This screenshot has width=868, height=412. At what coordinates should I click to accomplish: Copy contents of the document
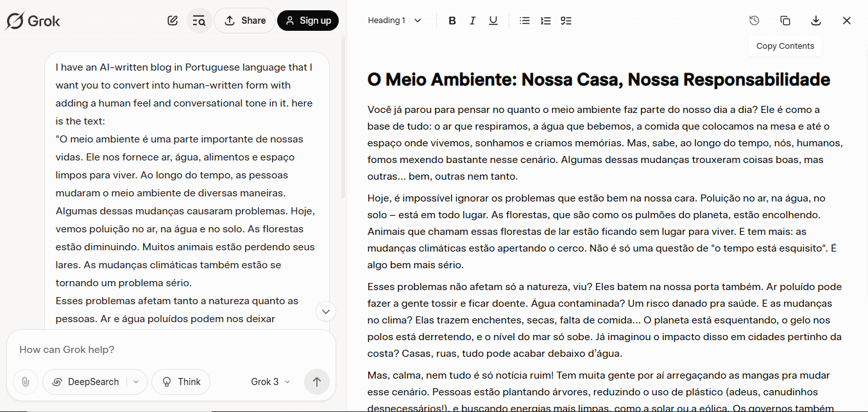click(785, 21)
